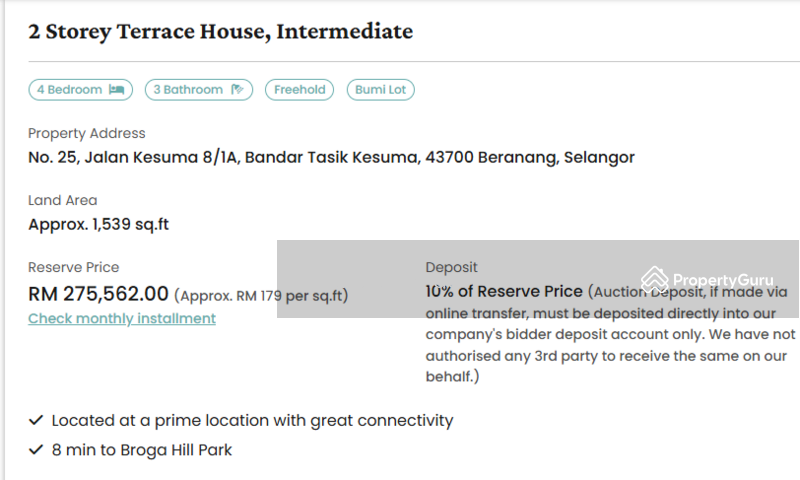Click the PropertyGuru logo icon
This screenshot has height=480, width=800.
655,280
